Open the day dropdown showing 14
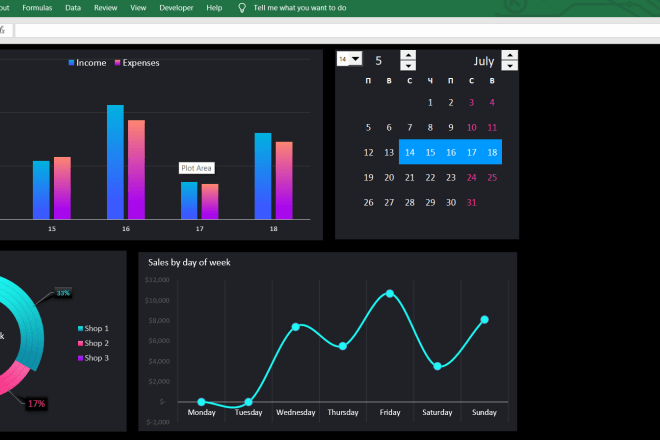Screen dimensions: 660x440 click(356, 59)
